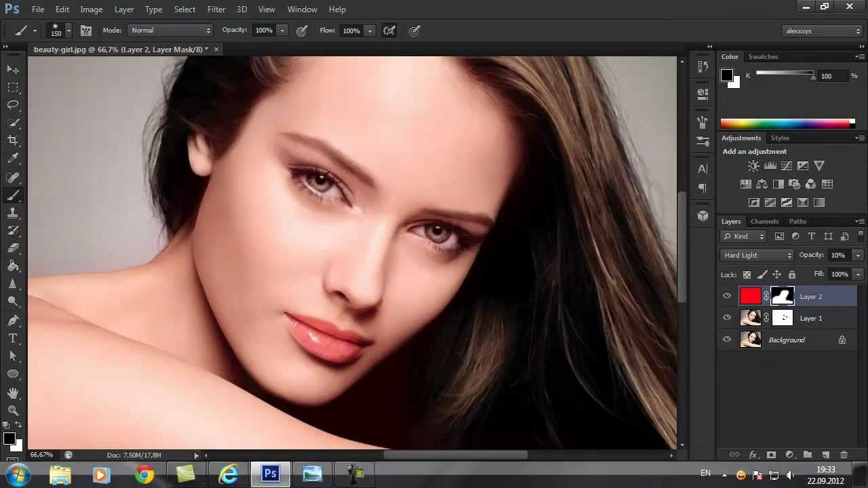This screenshot has height=488, width=868.
Task: Select the Horizontal Type tool
Action: [13, 338]
